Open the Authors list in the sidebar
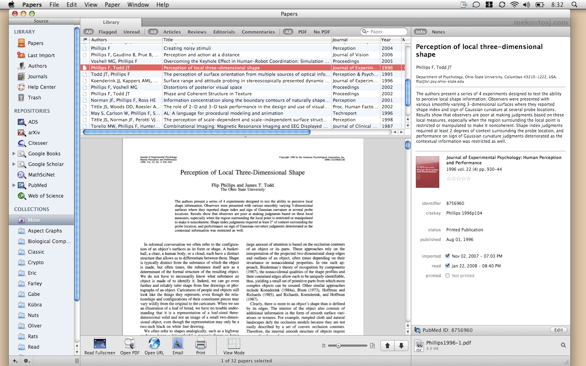 (x=32, y=66)
